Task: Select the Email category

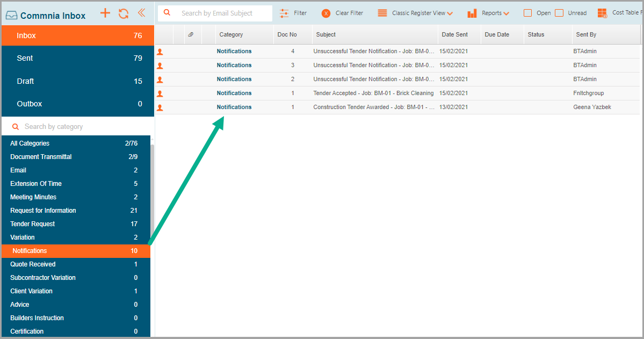Action: pos(76,170)
